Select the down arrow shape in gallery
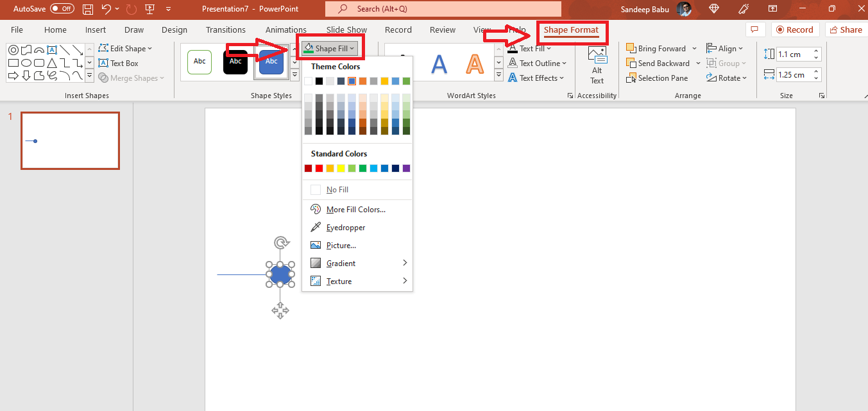Viewport: 868px width, 411px height. pos(26,76)
